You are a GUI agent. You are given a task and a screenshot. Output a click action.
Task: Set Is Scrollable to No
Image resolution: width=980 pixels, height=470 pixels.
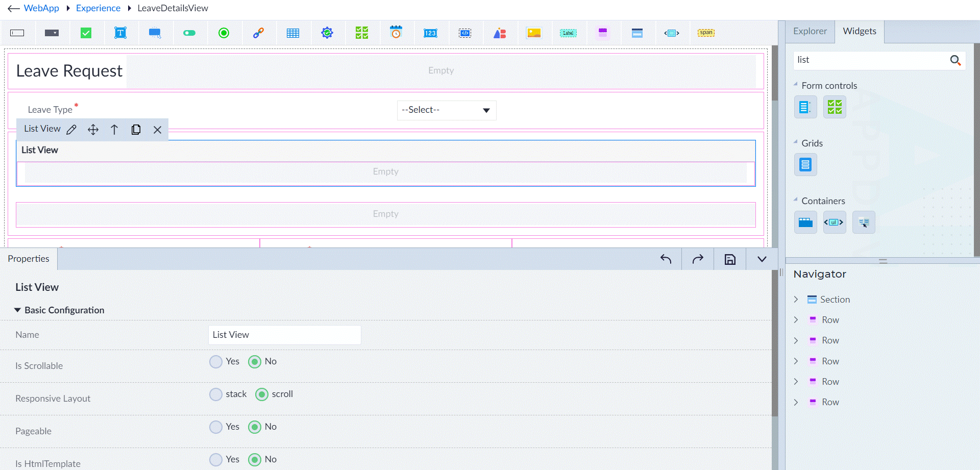coord(254,362)
